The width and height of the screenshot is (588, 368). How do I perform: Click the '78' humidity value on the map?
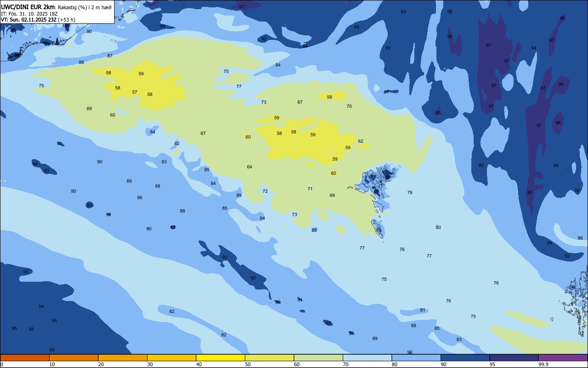[x=410, y=193]
